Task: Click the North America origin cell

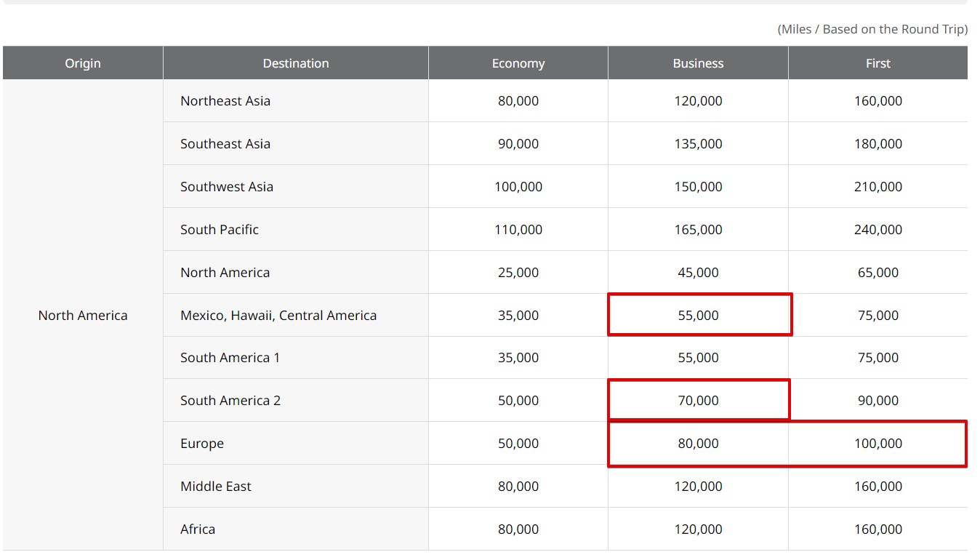Action: coord(82,315)
